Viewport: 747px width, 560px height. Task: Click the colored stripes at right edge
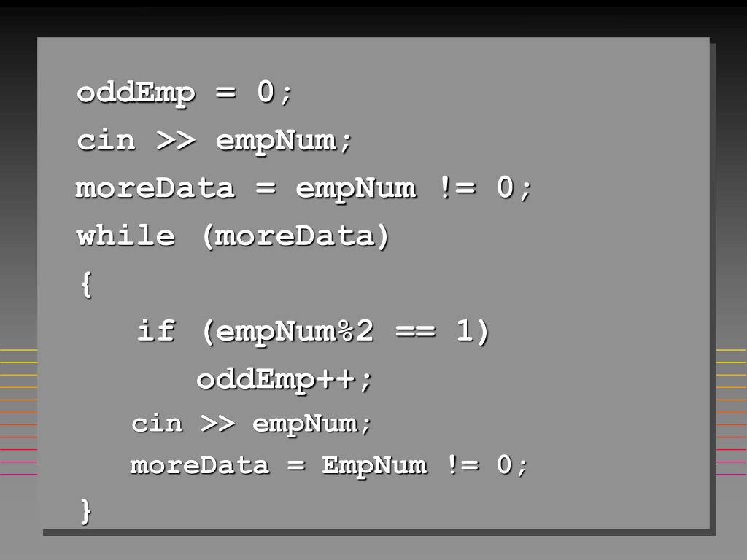click(731, 412)
